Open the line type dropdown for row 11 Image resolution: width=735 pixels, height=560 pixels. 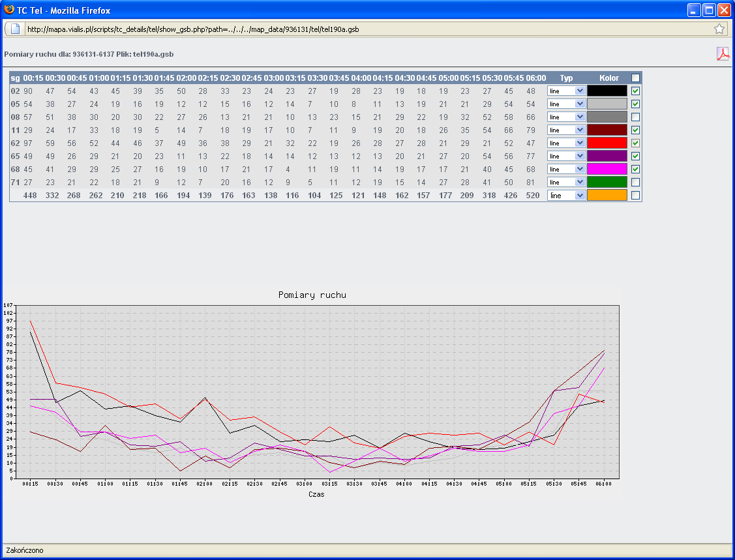pos(566,130)
